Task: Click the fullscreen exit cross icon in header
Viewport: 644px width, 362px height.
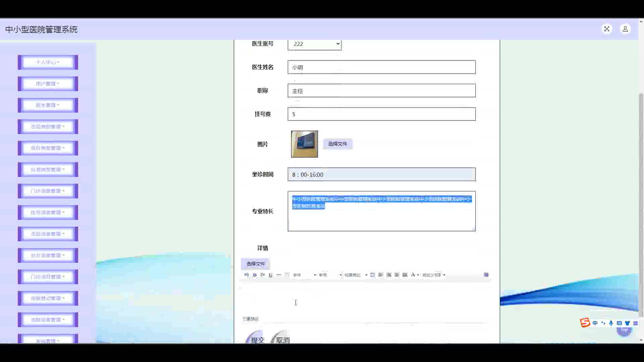Action: tap(606, 29)
